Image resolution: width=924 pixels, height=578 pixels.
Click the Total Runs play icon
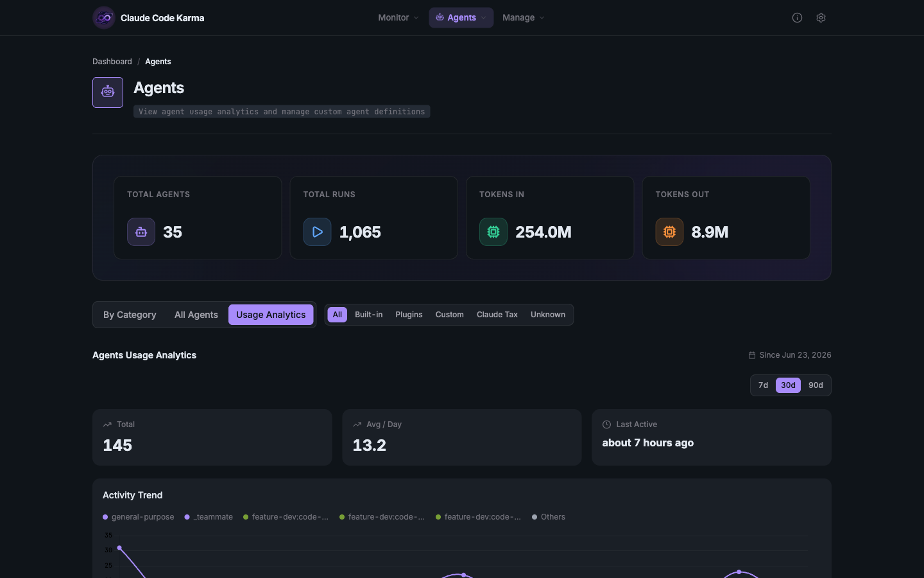click(x=317, y=232)
